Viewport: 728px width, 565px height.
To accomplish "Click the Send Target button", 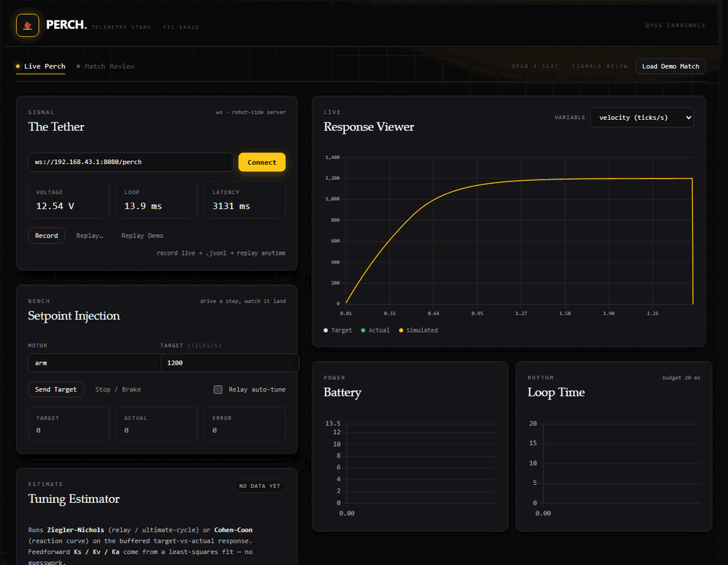I will pos(56,389).
